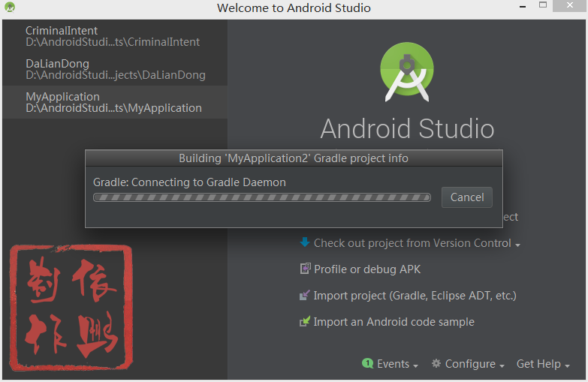Screen dimensions: 588x382
Task: Click the Android Studio logo
Action: (407, 71)
